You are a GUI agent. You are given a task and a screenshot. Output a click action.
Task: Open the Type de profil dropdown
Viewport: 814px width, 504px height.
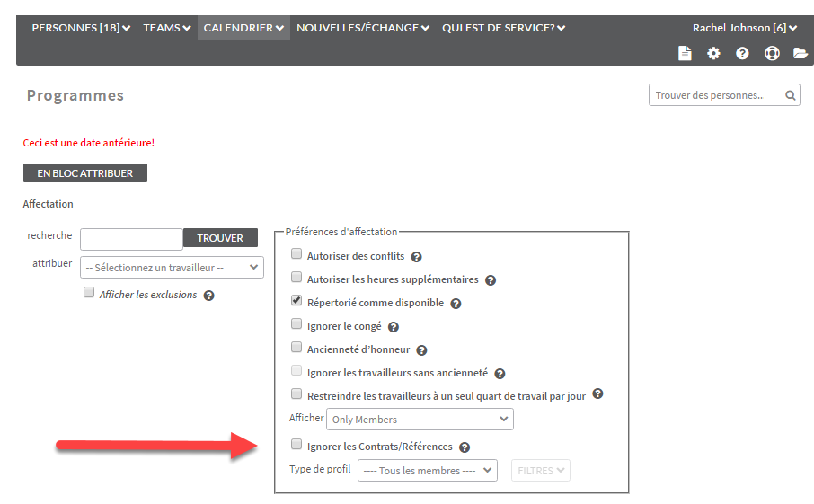coord(428,470)
